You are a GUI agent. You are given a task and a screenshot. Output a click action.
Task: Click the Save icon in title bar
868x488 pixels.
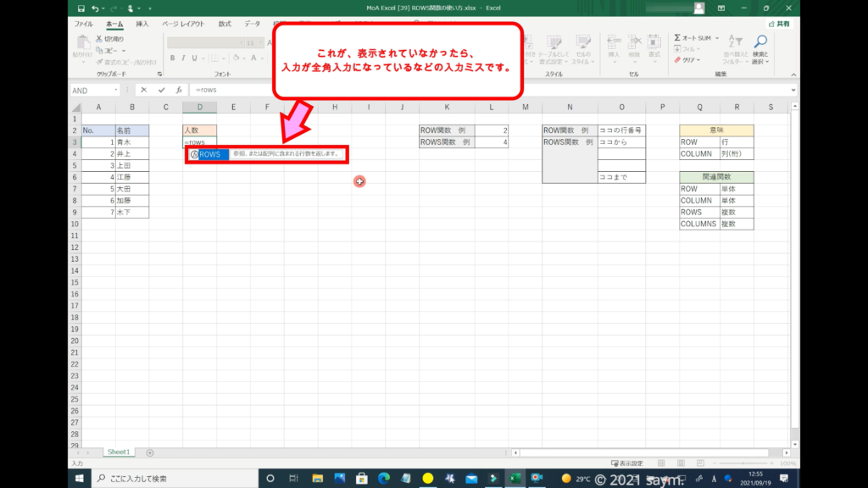80,8
